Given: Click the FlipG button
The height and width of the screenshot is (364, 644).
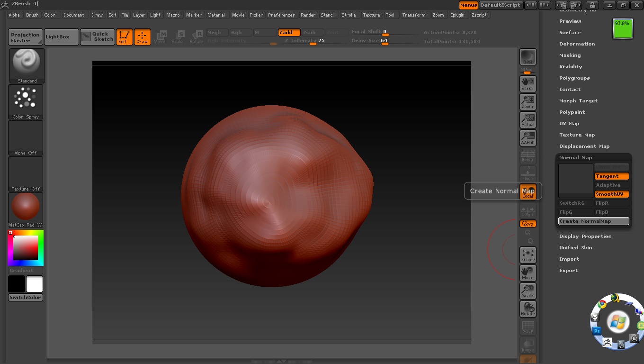Looking at the screenshot, I should coord(576,212).
